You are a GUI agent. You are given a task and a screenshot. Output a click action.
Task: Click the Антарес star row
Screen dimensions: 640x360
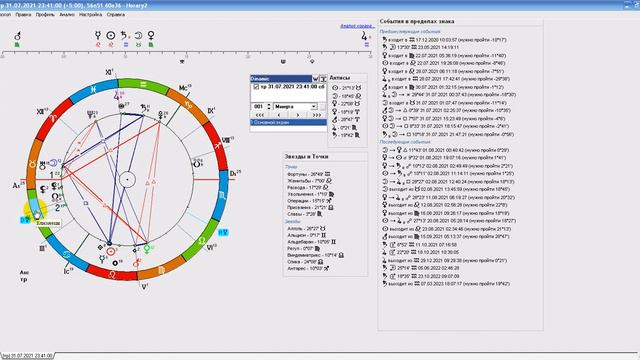[308, 269]
